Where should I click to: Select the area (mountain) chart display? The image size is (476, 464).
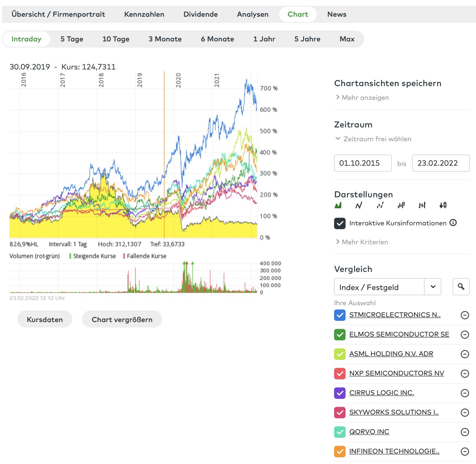tap(338, 205)
